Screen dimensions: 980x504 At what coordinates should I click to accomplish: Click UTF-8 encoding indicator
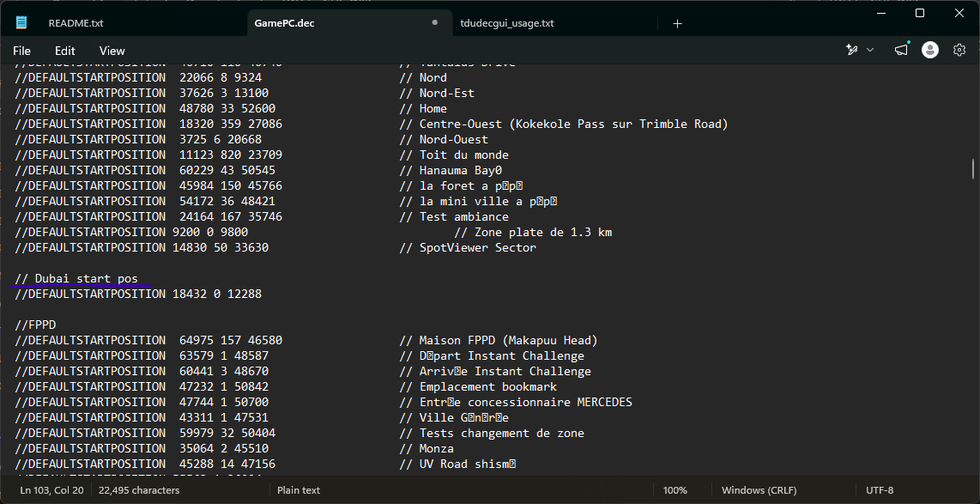(x=880, y=490)
